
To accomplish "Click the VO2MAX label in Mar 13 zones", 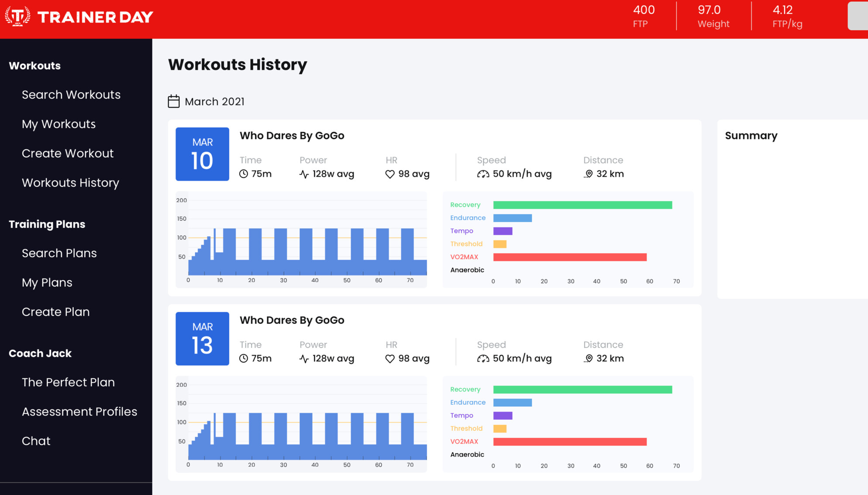I will coord(464,442).
